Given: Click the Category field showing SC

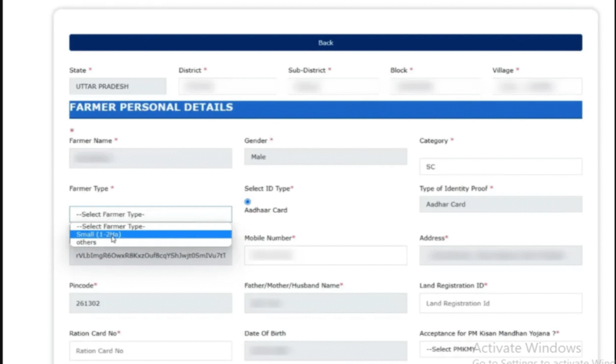Looking at the screenshot, I should [500, 167].
